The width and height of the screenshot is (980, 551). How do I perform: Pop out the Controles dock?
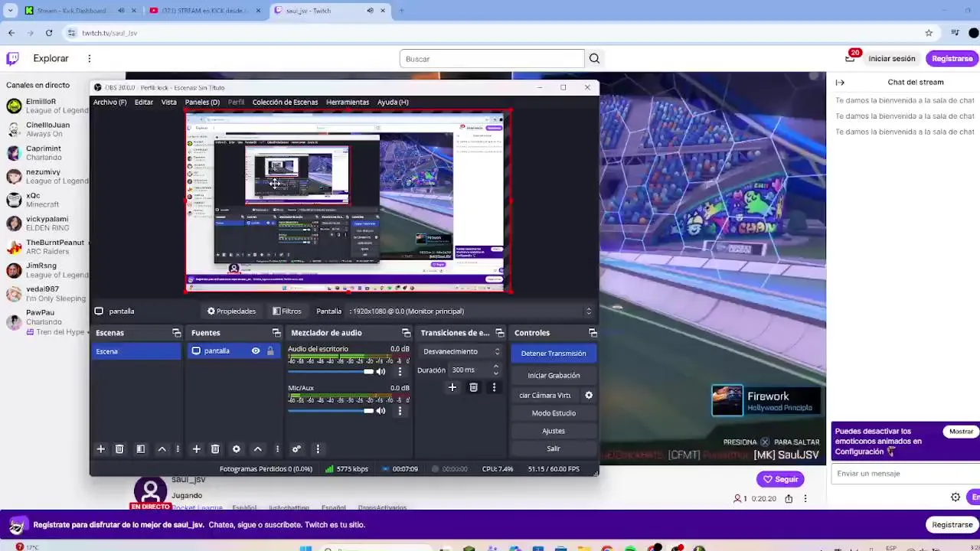coord(593,333)
